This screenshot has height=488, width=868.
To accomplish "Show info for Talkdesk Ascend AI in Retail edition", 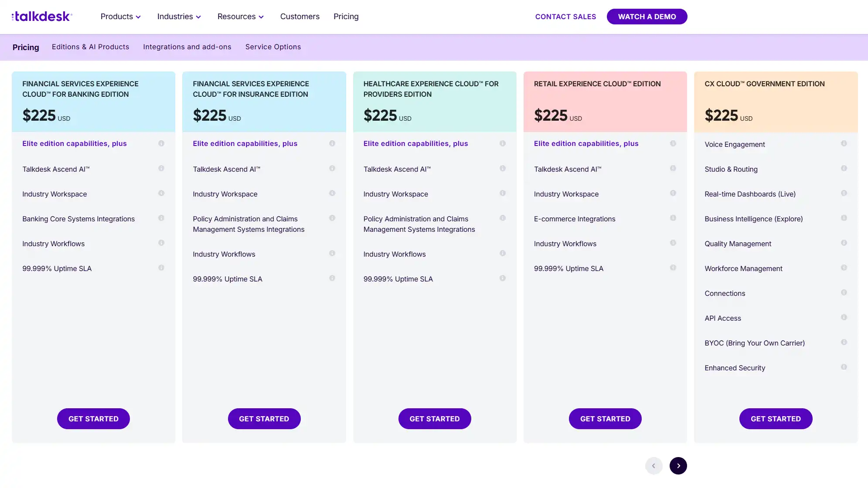I will tap(673, 168).
